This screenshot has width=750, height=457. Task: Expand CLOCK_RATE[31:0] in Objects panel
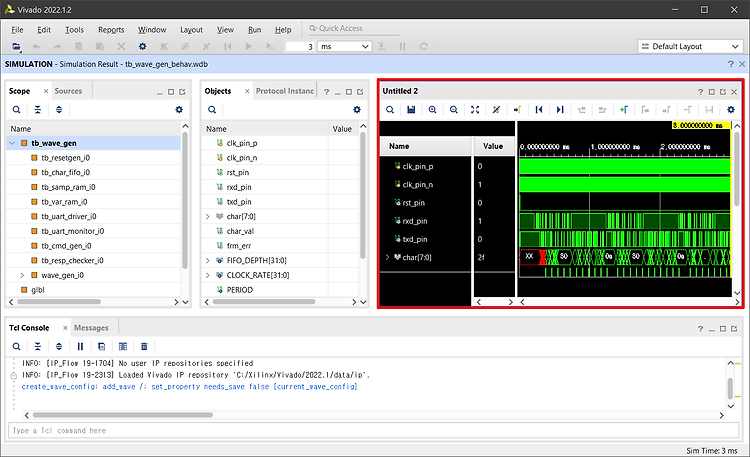point(208,275)
